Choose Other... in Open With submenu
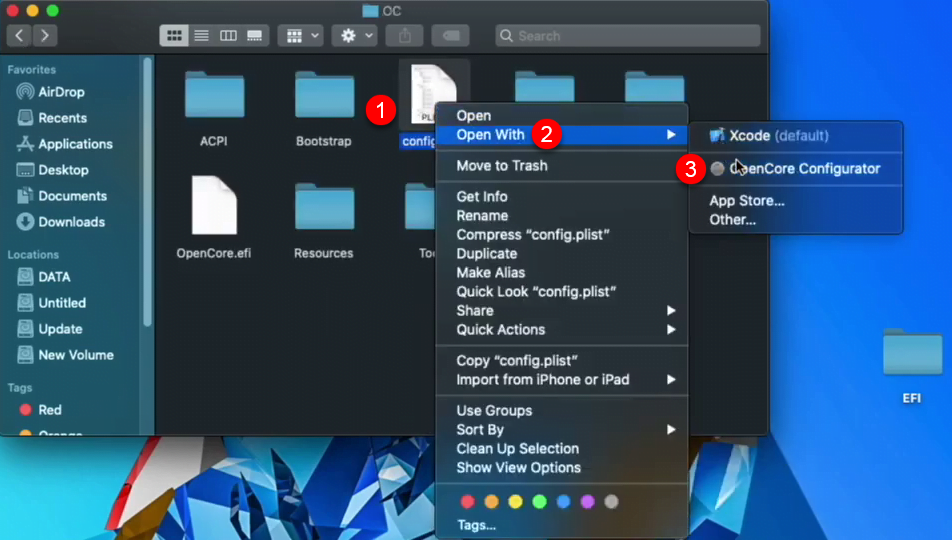Image resolution: width=952 pixels, height=540 pixels. [x=796, y=220]
